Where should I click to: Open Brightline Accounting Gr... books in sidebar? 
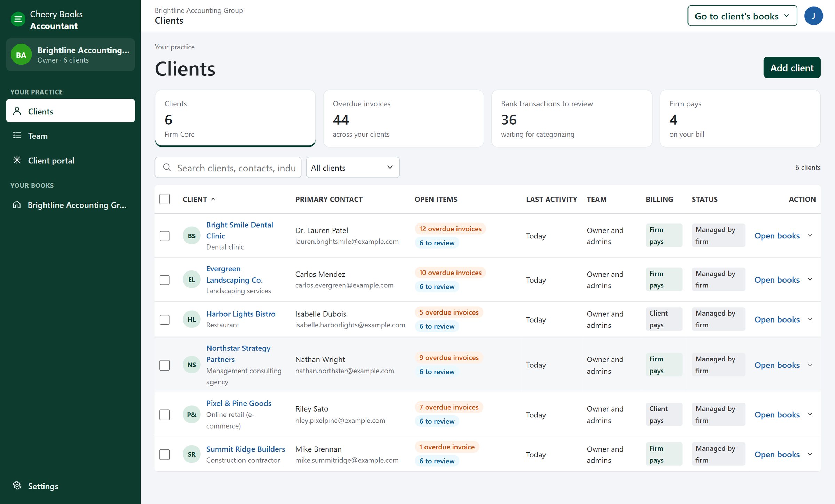tap(70, 205)
